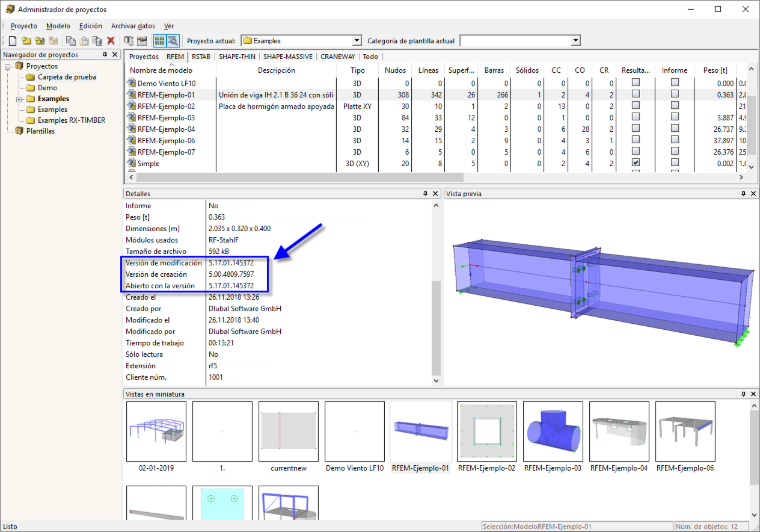This screenshot has height=532, width=760.
Task: Open the Proyecto menu
Action: click(x=24, y=26)
